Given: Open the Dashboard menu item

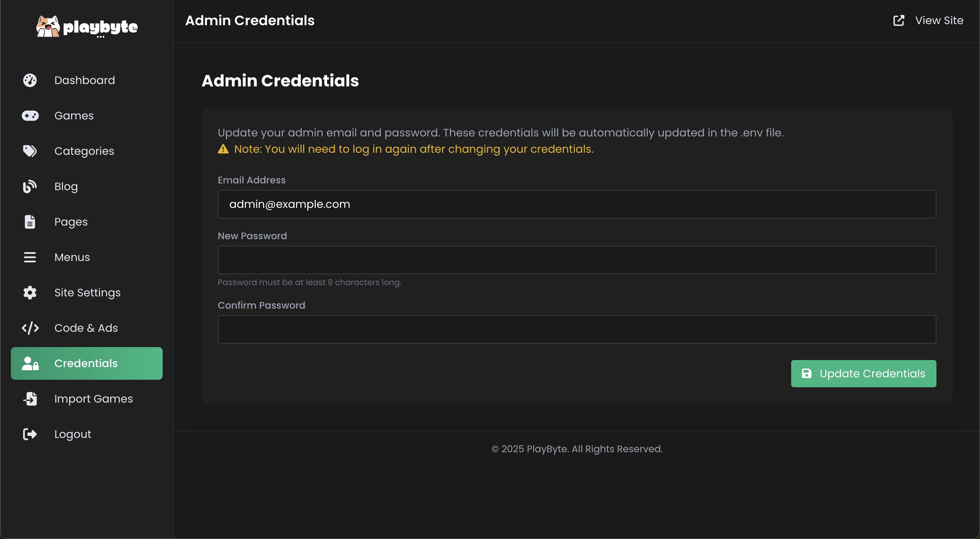Looking at the screenshot, I should [87, 80].
